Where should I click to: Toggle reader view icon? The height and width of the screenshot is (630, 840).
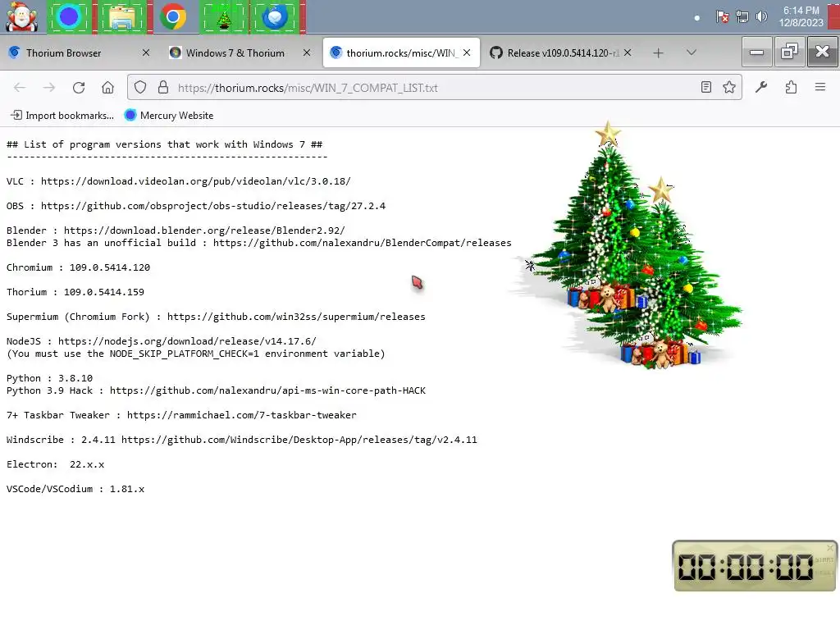click(x=706, y=87)
